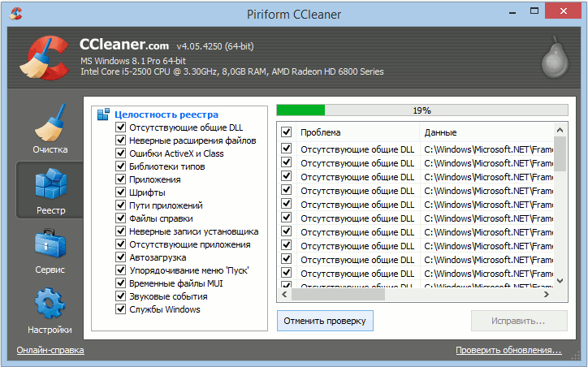Click the CCleaner title bar app icon

[x=16, y=14]
